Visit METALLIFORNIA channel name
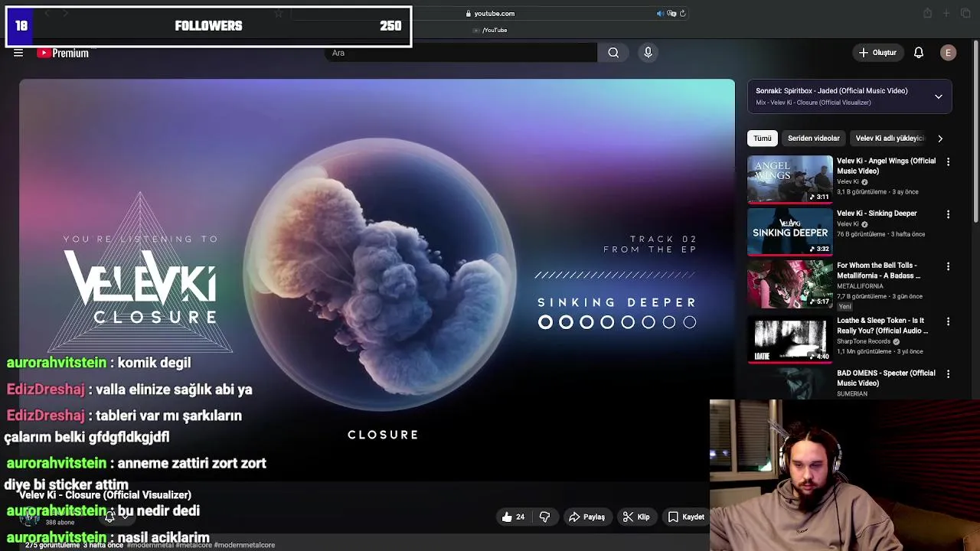The image size is (980, 551). [860, 286]
